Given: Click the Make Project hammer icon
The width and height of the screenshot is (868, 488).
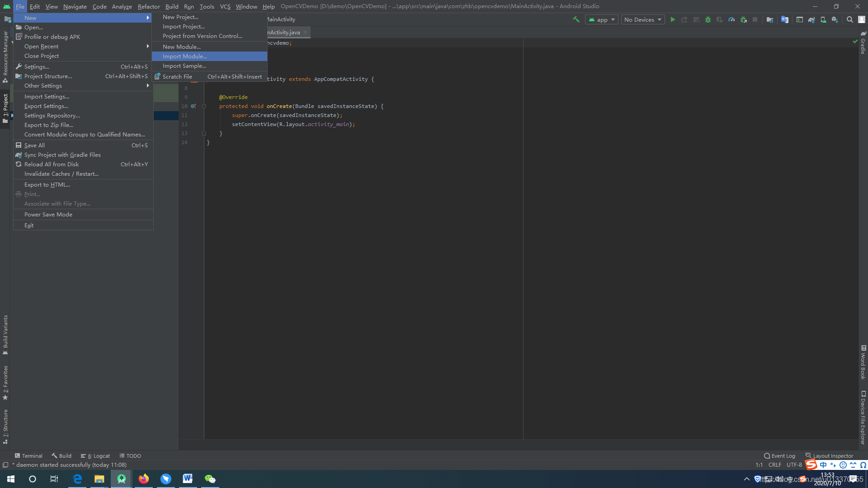Looking at the screenshot, I should [576, 19].
